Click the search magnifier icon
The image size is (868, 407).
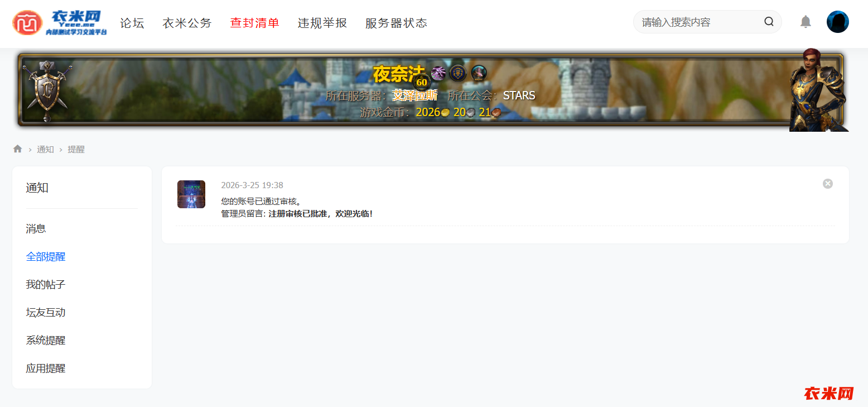769,22
